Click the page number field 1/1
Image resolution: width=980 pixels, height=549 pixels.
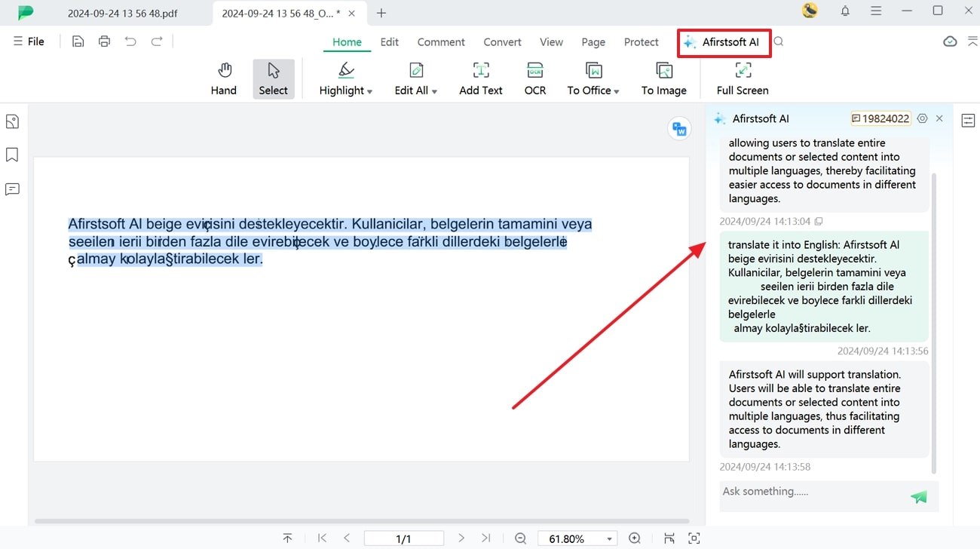point(404,538)
